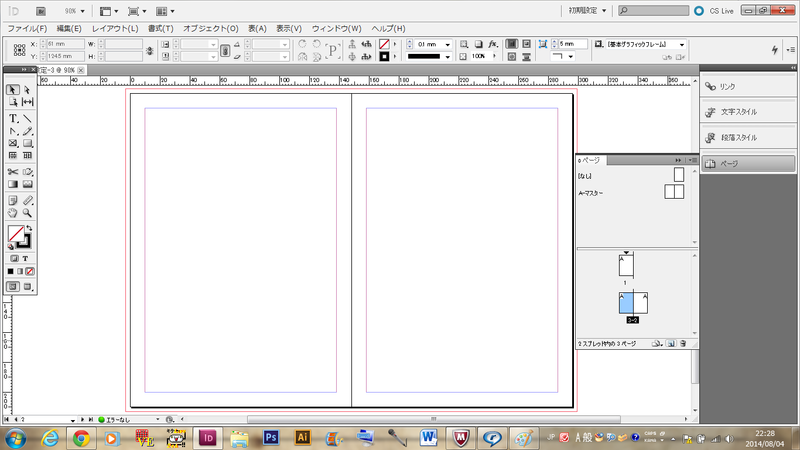Select the Pen tool
This screenshot has width=800, height=450.
[13, 131]
